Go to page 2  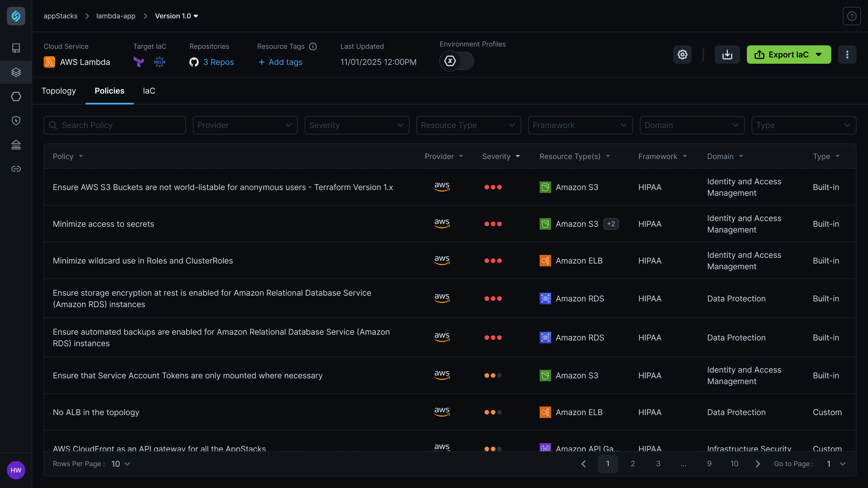[x=633, y=464]
